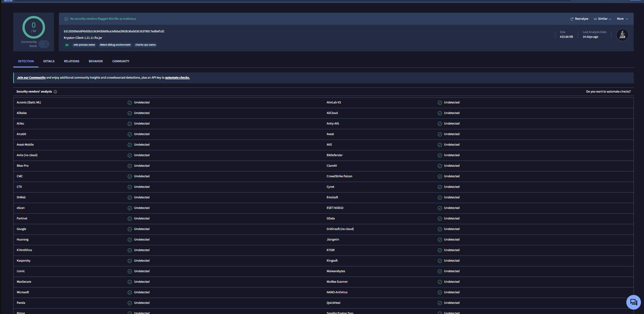Click the Undetected check icon for Avast
This screenshot has width=644, height=314.
click(440, 134)
